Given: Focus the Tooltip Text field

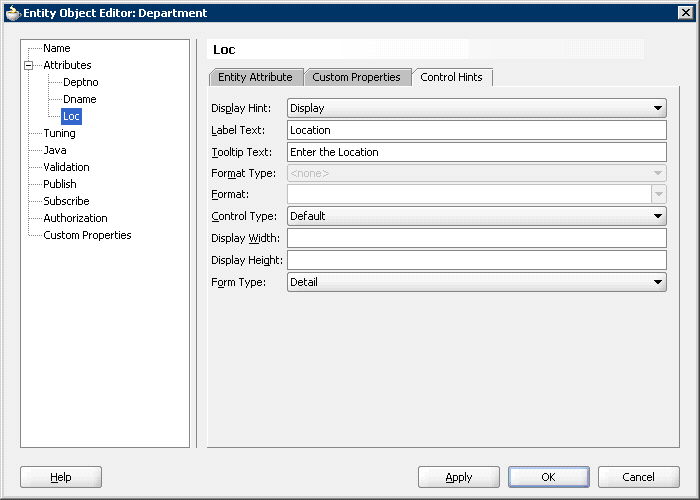Looking at the screenshot, I should tap(476, 152).
